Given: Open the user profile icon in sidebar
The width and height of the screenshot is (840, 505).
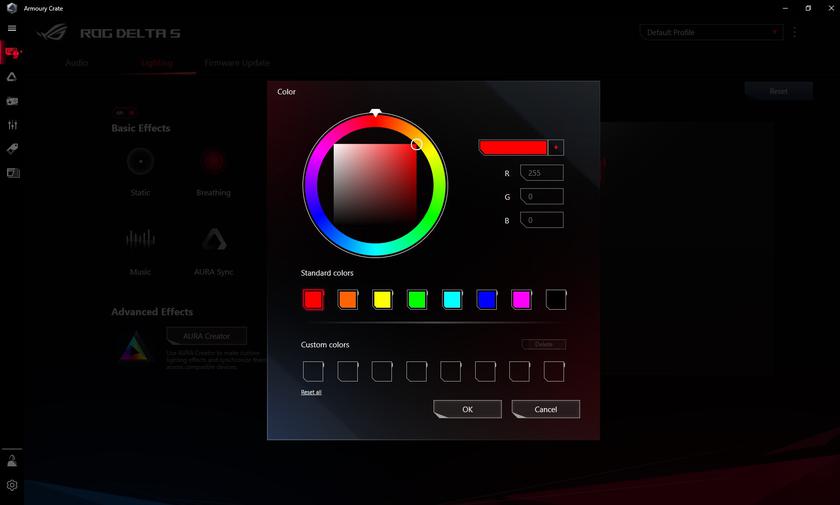Looking at the screenshot, I should pos(12,461).
